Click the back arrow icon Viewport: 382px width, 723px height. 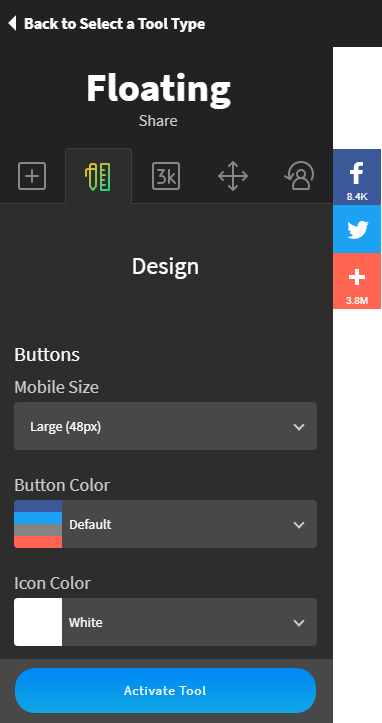12,23
